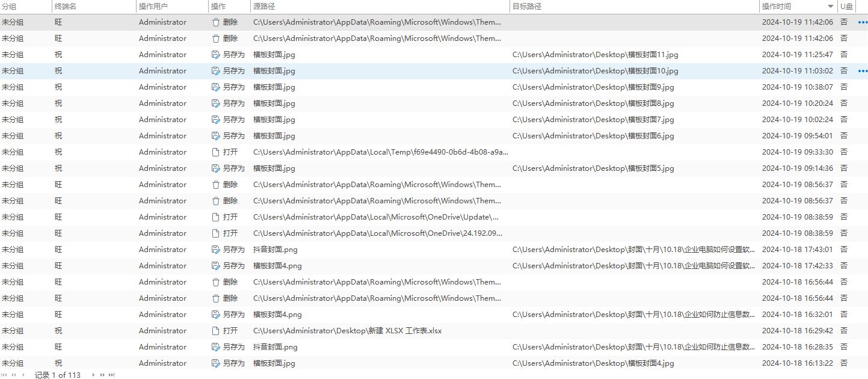
Task: Click the save-as icon in the 17:42:33 row
Action: (216, 266)
